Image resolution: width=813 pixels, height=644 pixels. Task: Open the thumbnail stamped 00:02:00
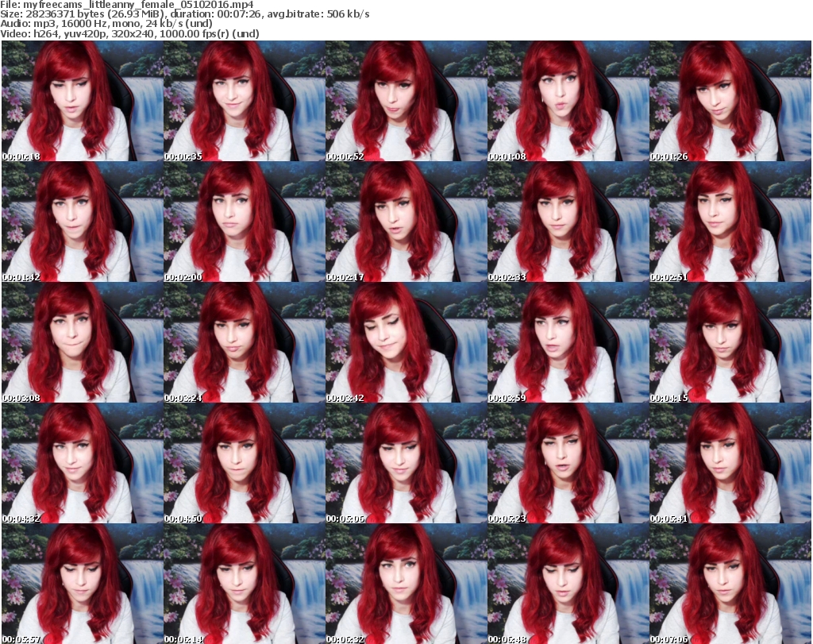[245, 222]
